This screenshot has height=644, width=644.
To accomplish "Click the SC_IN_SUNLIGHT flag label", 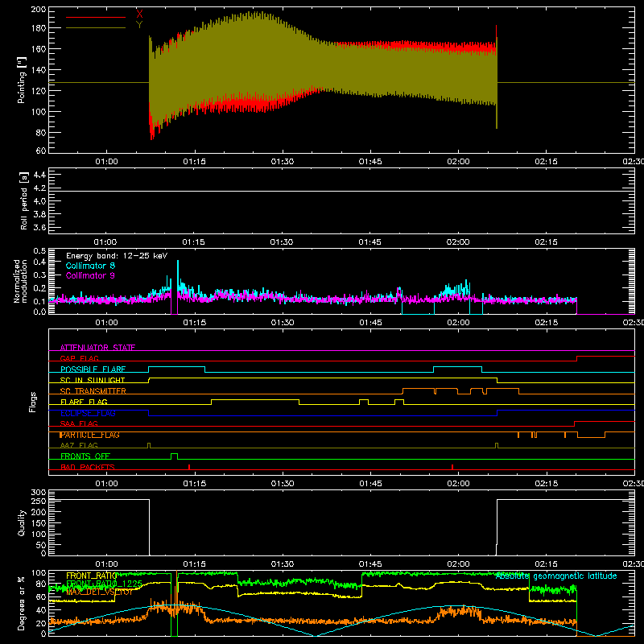I will pos(93,380).
